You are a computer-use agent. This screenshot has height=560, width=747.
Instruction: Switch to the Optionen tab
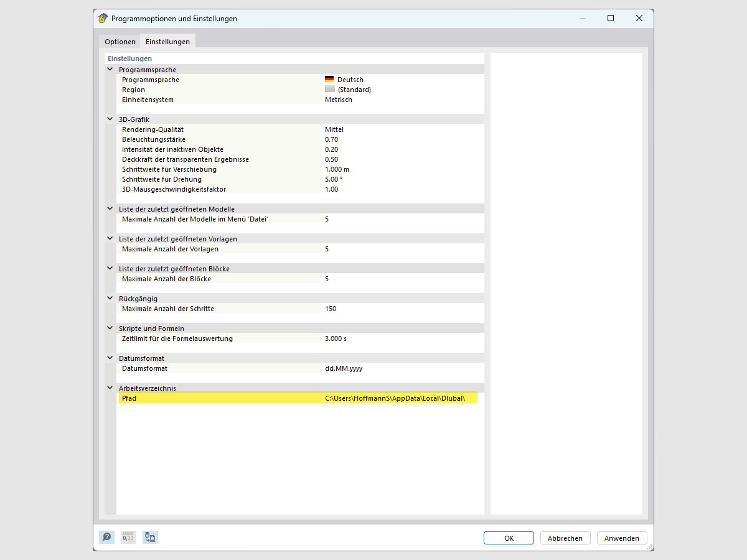(x=120, y=41)
